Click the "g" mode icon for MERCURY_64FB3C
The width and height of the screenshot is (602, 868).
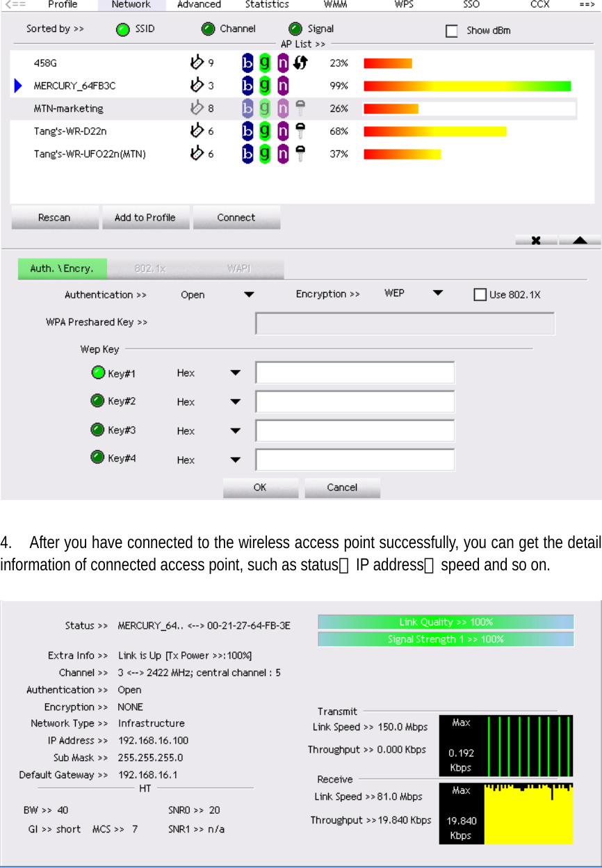(x=264, y=86)
